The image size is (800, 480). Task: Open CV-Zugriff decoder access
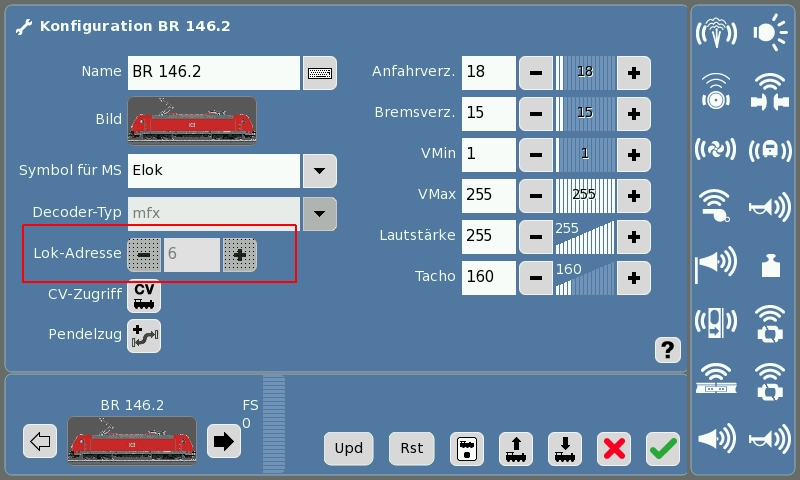point(144,296)
